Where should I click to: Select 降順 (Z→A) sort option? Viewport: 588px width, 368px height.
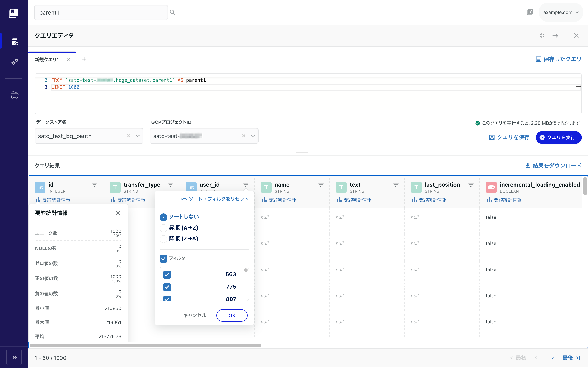[164, 239]
